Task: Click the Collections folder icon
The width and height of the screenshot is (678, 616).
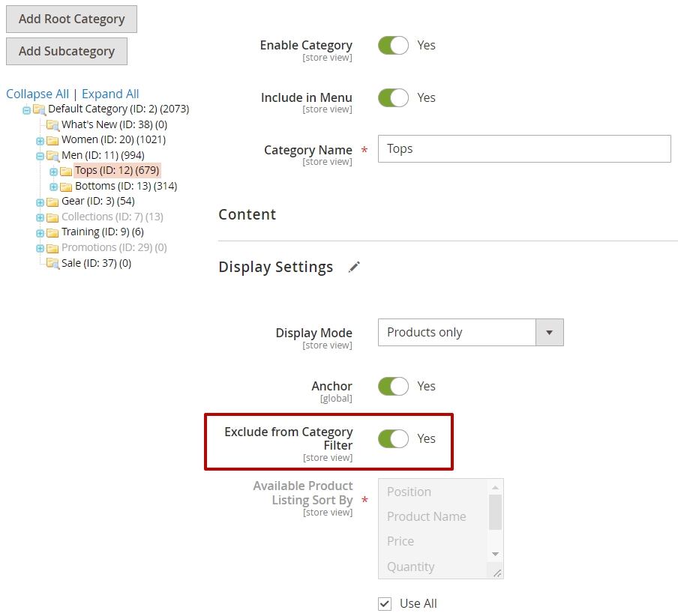Action: coord(52,217)
